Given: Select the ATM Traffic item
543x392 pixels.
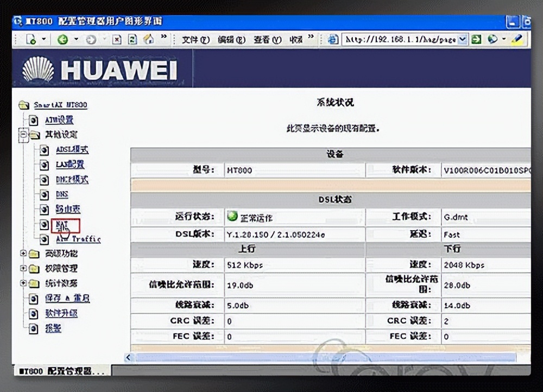Looking at the screenshot, I should pyautogui.click(x=77, y=239).
